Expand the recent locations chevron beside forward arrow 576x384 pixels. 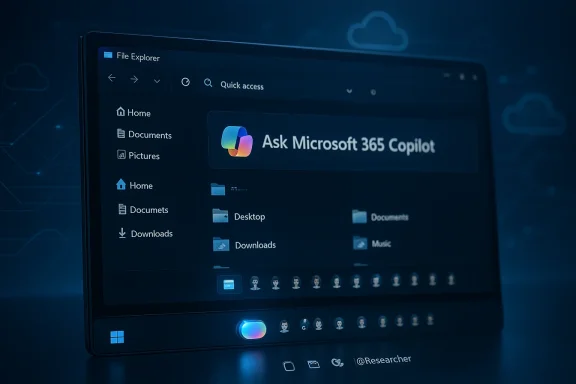(157, 81)
